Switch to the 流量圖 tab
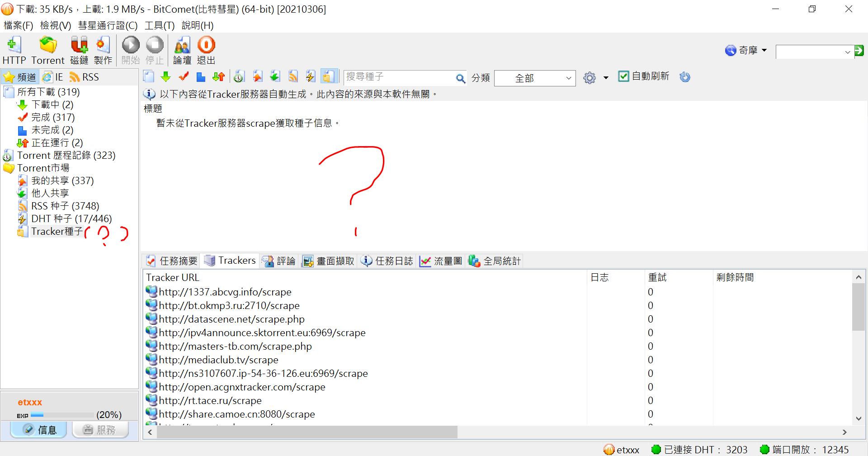 [x=441, y=261]
